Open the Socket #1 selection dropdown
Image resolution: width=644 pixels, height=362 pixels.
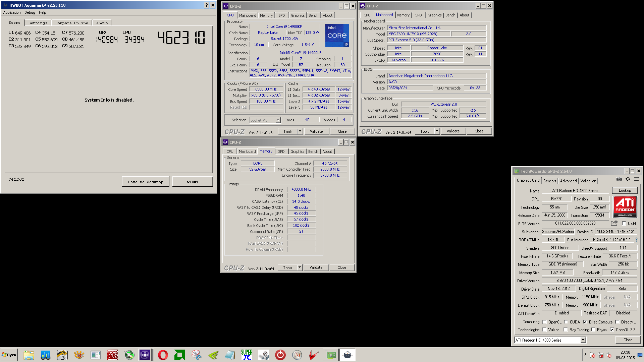click(x=278, y=120)
